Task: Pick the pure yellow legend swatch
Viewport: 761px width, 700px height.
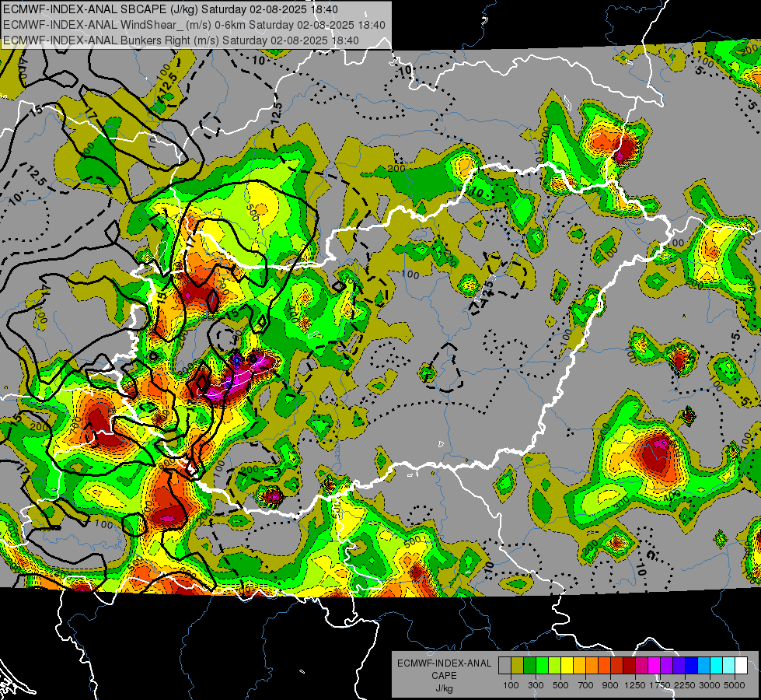Action: (567, 665)
